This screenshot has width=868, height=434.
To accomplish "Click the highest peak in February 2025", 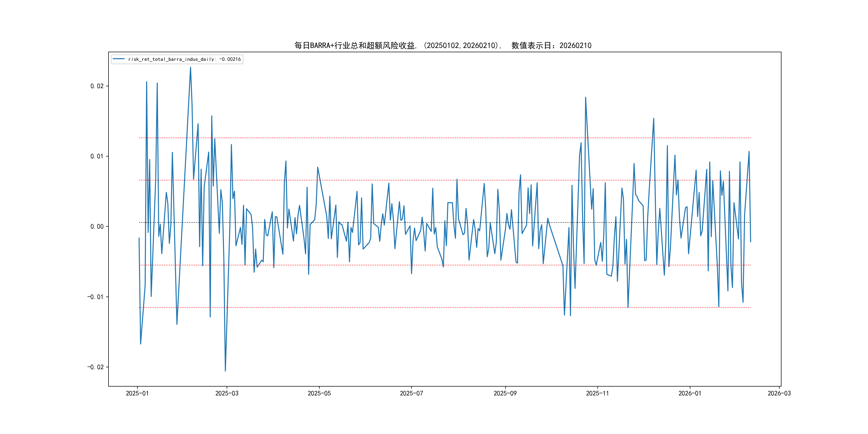I will point(190,68).
